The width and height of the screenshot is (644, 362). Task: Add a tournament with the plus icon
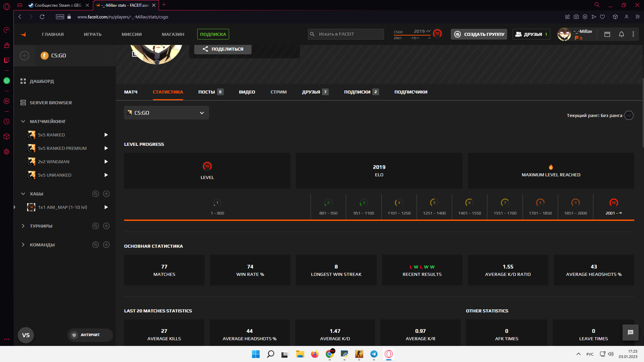point(106,226)
